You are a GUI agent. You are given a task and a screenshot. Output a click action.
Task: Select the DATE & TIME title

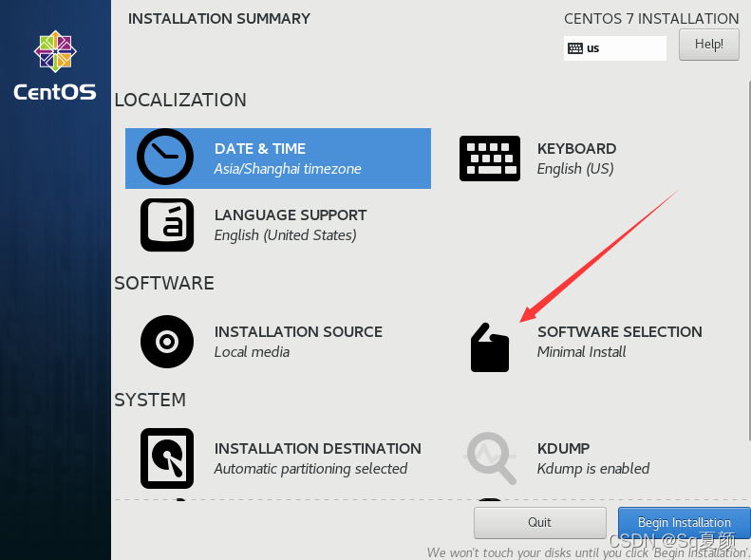point(260,149)
